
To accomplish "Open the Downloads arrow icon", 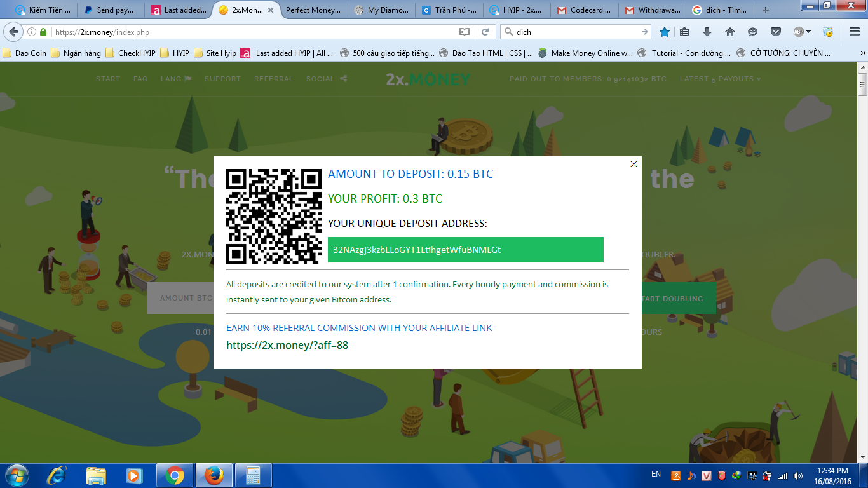I will click(707, 32).
